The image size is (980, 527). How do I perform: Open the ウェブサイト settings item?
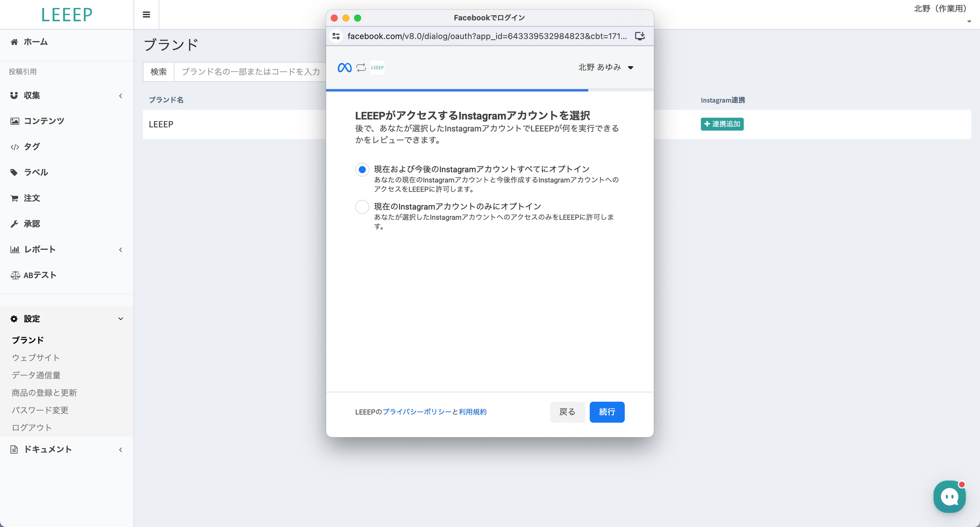click(36, 358)
